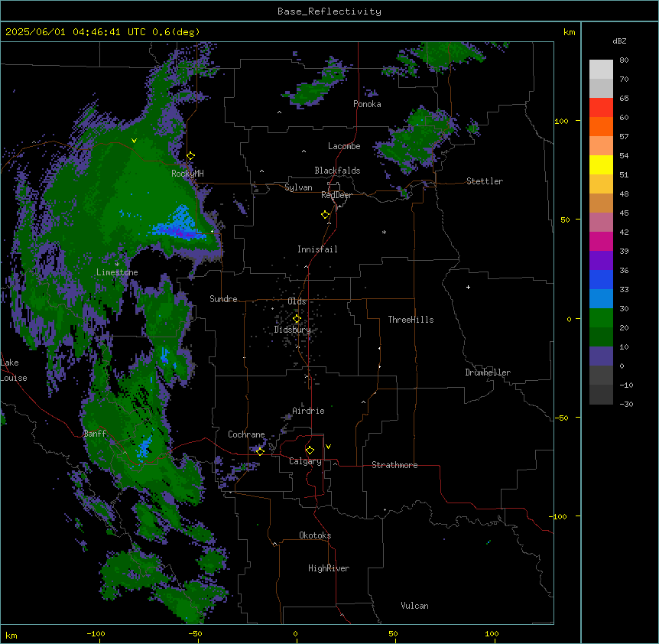This screenshot has width=659, height=644.
Task: Click the Banff label
Action: [x=95, y=434]
